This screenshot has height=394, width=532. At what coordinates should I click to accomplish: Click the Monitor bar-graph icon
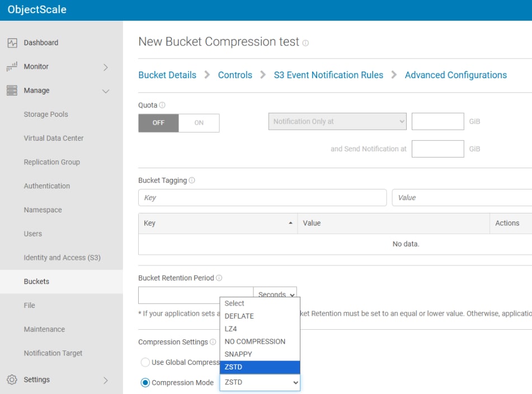12,67
